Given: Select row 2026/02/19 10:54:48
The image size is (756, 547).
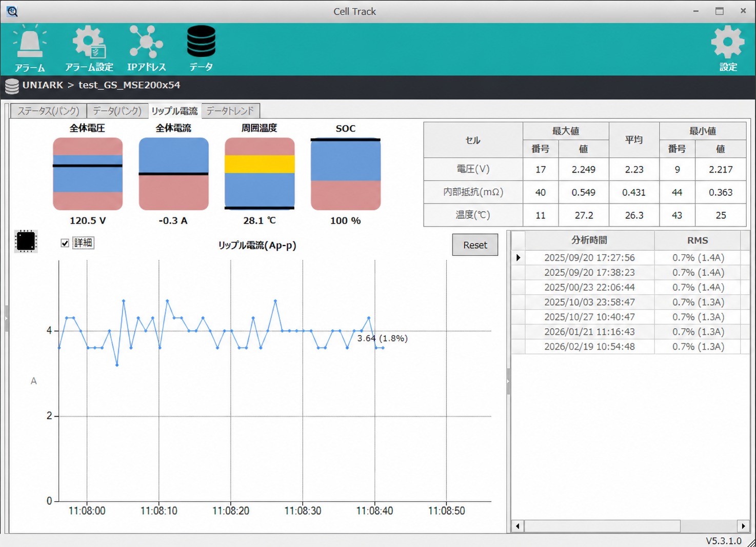Looking at the screenshot, I should tap(630, 347).
